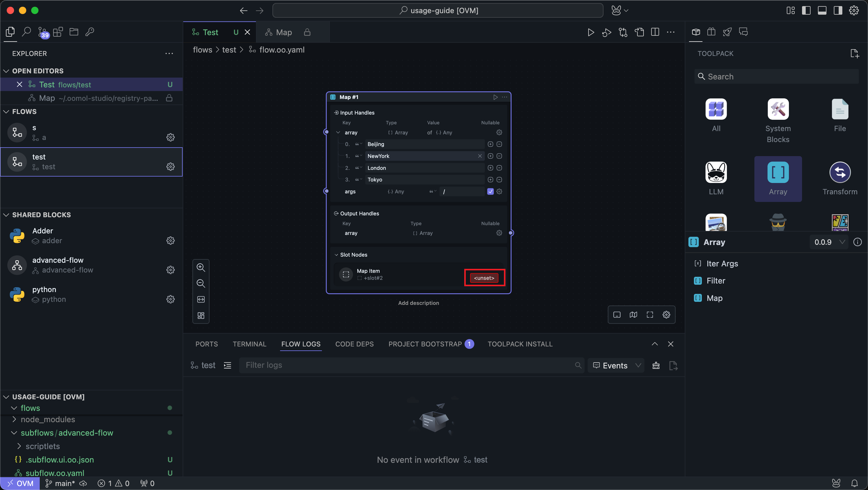Viewport: 868px width, 490px height.
Task: Open the Events filter dropdown
Action: (616, 365)
